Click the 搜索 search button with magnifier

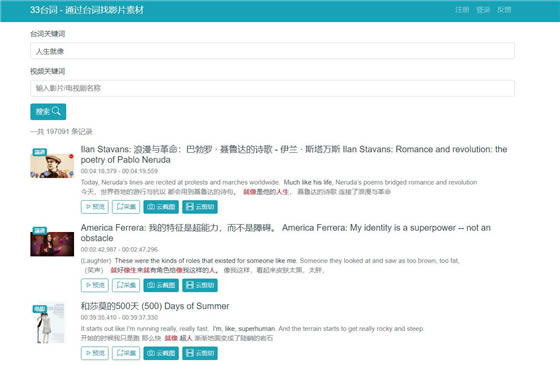[48, 112]
